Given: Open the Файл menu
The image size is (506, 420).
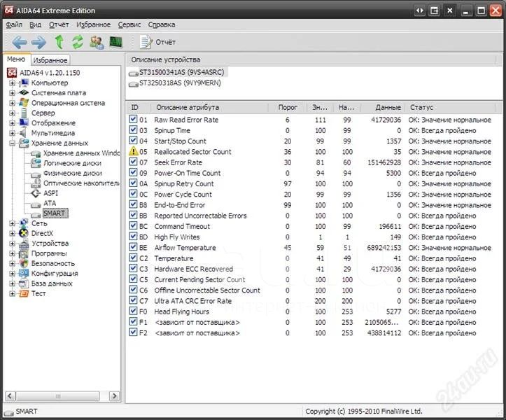Looking at the screenshot, I should click(14, 24).
